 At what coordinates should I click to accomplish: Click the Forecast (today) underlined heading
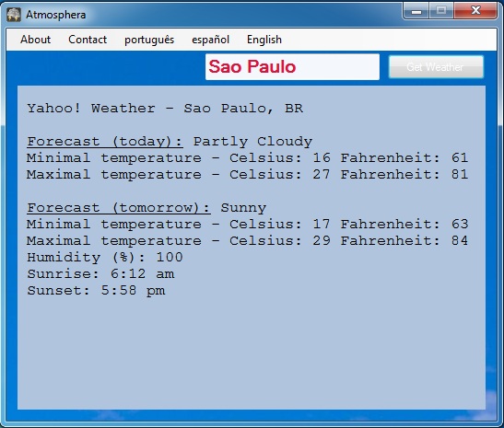coord(105,142)
